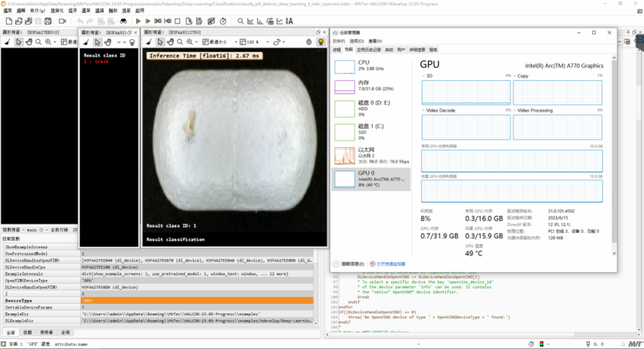
Task: Click the Save program floppy disk icon
Action: [x=38, y=21]
